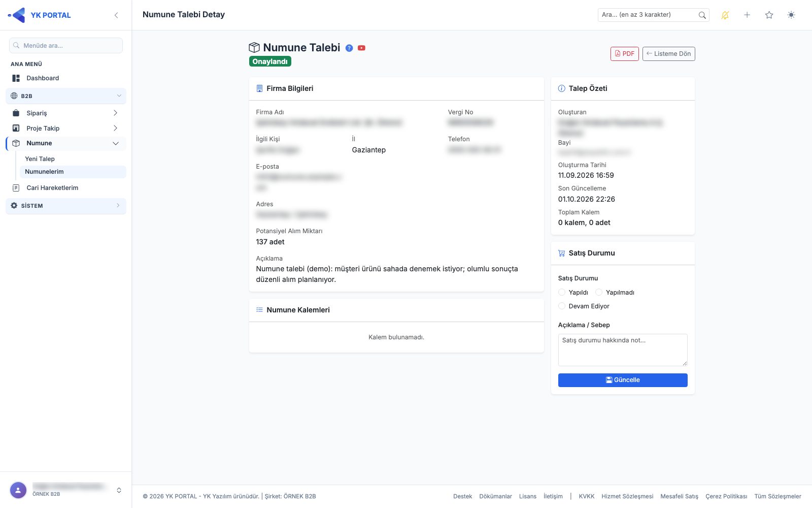
Task: Open the red YouTube video icon
Action: pyautogui.click(x=361, y=48)
